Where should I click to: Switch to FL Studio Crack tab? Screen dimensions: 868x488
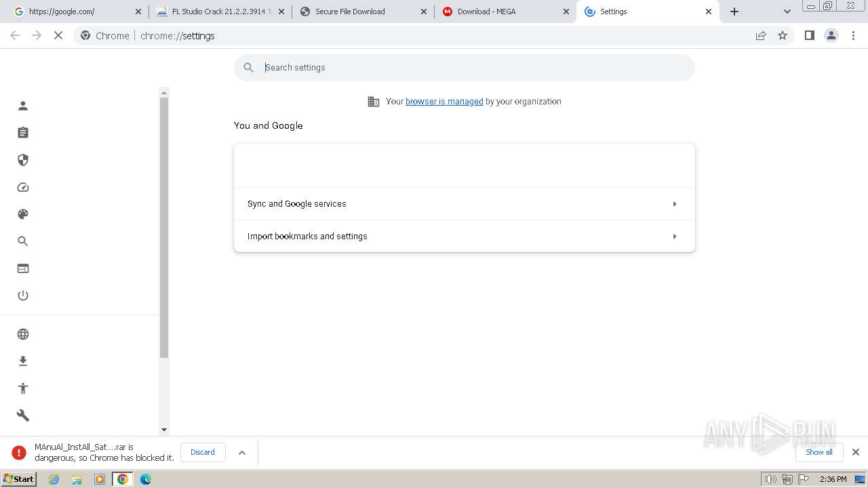tap(220, 12)
